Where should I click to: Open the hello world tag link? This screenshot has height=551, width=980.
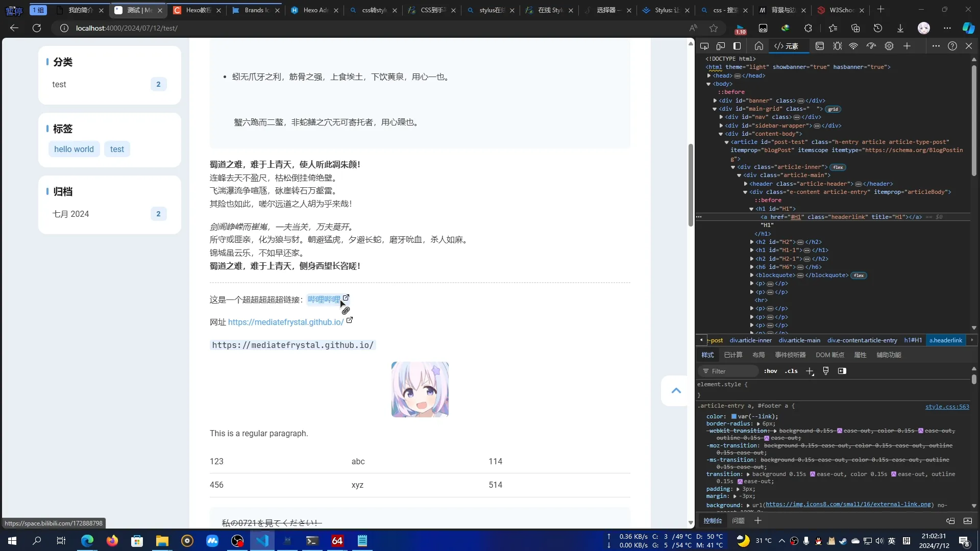[73, 149]
